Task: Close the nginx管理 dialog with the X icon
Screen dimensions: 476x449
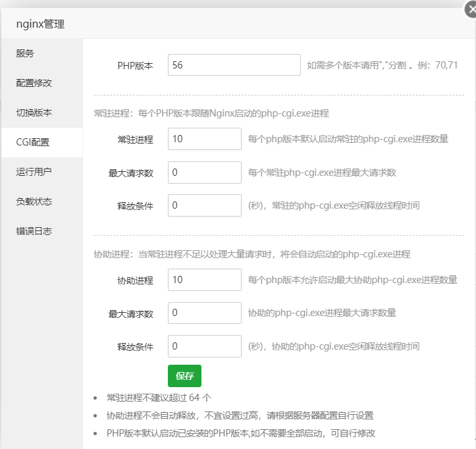Action: (x=471, y=10)
